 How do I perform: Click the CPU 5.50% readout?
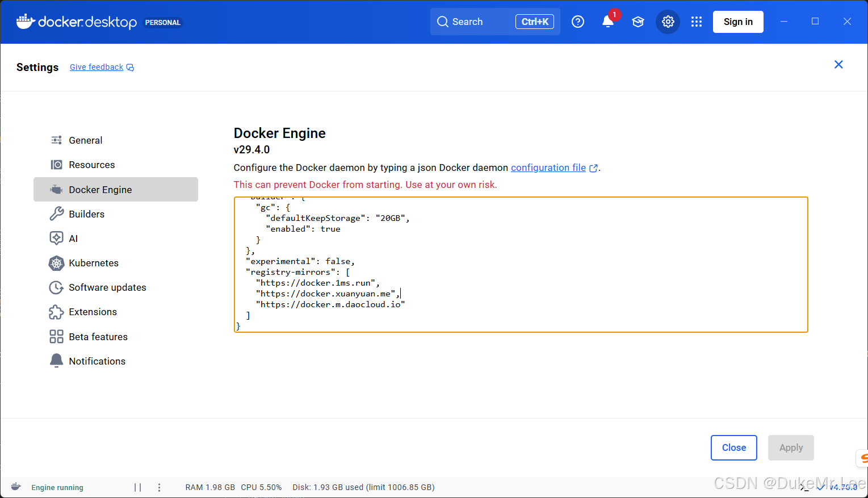261,487
